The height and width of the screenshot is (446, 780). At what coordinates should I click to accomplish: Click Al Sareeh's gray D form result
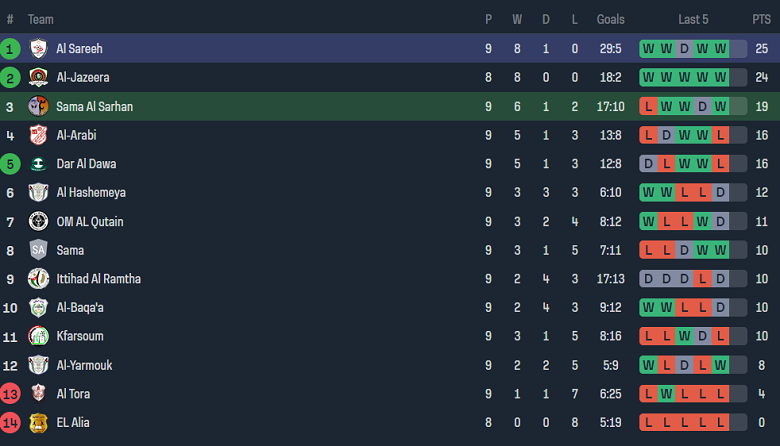[x=684, y=48]
